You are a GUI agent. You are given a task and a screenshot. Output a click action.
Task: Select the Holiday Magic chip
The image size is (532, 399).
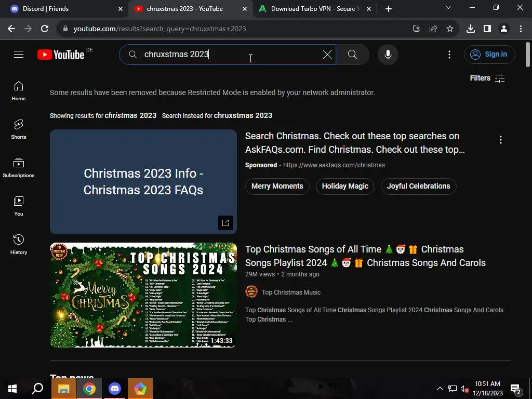pyautogui.click(x=345, y=187)
